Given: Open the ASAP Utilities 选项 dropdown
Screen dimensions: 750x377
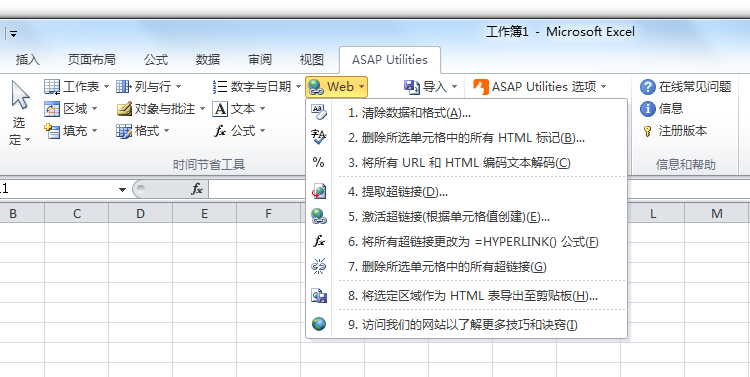Looking at the screenshot, I should coord(603,87).
